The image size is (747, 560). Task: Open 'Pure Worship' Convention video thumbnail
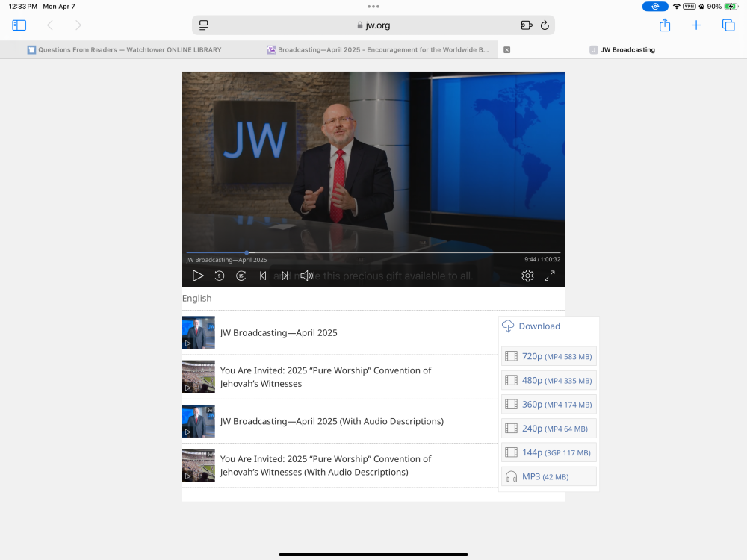(x=199, y=377)
